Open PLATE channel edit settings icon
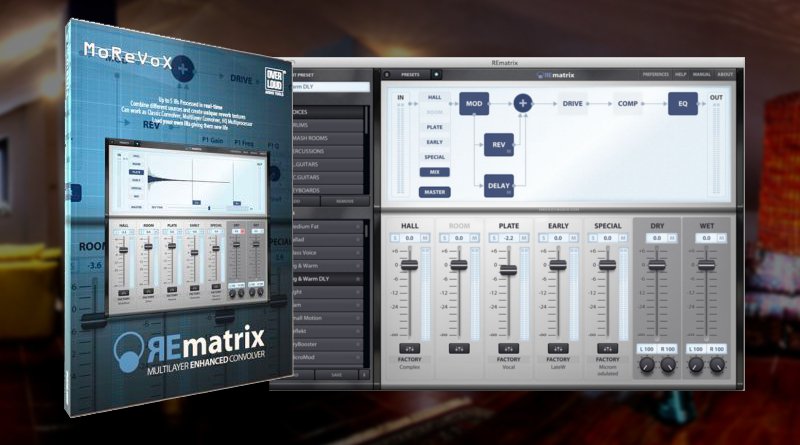 508,349
